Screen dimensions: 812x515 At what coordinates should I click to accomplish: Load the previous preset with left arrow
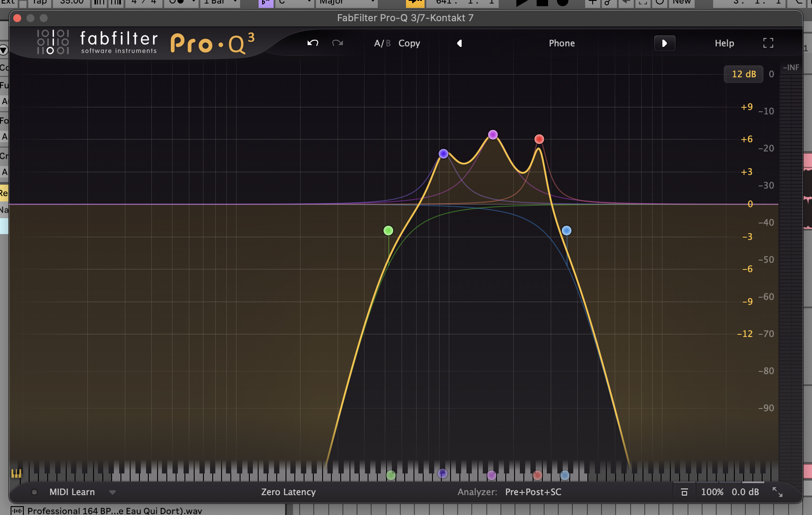point(459,43)
